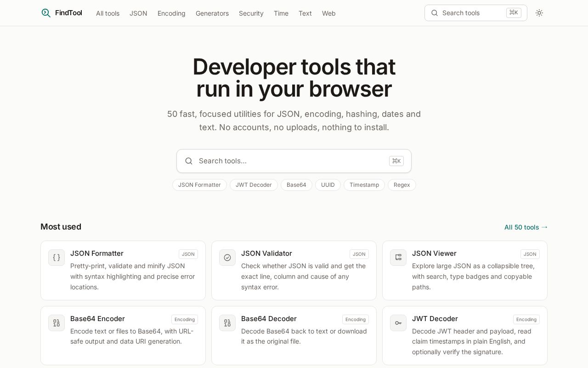588x368 pixels.
Task: Open the Text category in navigation
Action: coord(305,13)
